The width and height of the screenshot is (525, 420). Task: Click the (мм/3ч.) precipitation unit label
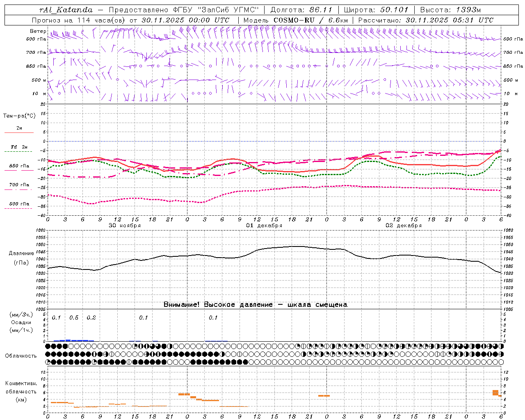[21, 315]
